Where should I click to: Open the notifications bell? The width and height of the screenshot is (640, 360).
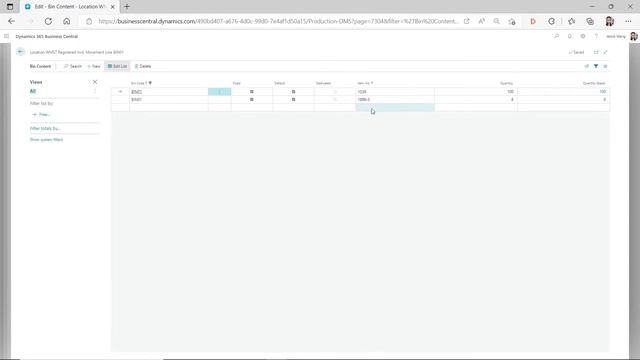570,36
